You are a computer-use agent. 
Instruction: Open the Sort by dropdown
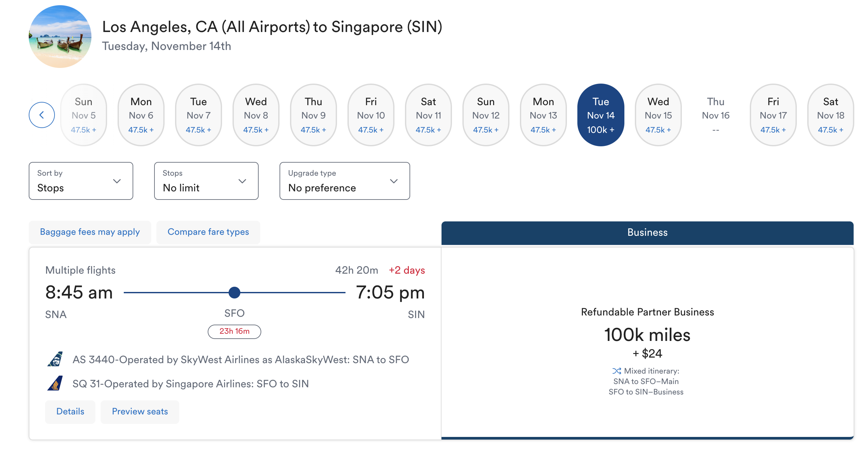[81, 181]
